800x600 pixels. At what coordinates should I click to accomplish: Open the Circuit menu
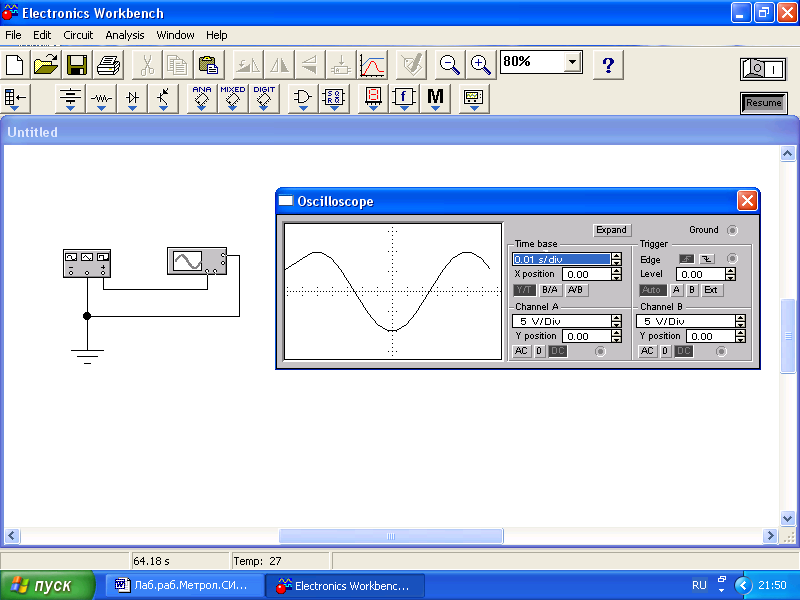coord(78,35)
